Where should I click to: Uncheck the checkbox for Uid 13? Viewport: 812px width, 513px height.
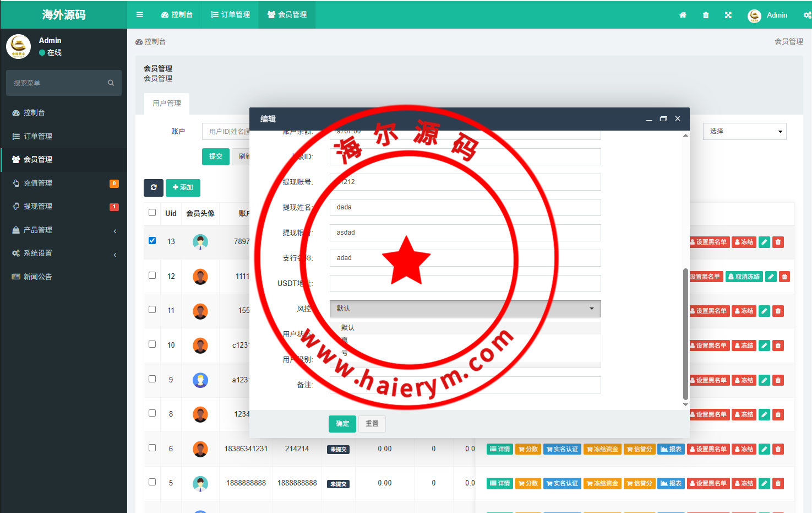[152, 241]
